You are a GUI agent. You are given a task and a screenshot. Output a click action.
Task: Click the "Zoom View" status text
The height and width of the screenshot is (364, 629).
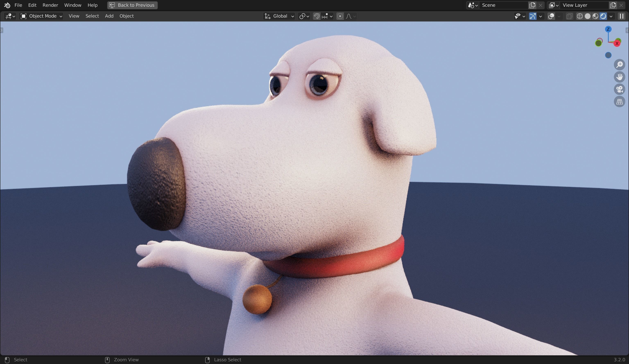click(126, 360)
